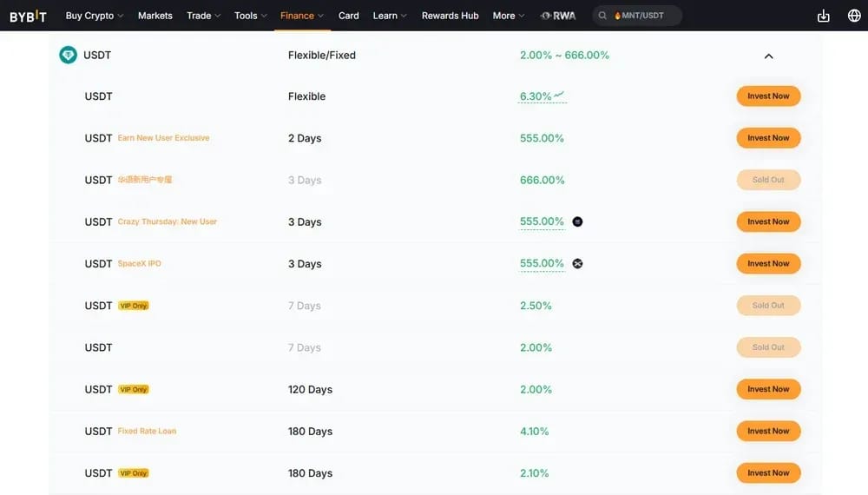Click the 2 Days term text

pos(305,138)
